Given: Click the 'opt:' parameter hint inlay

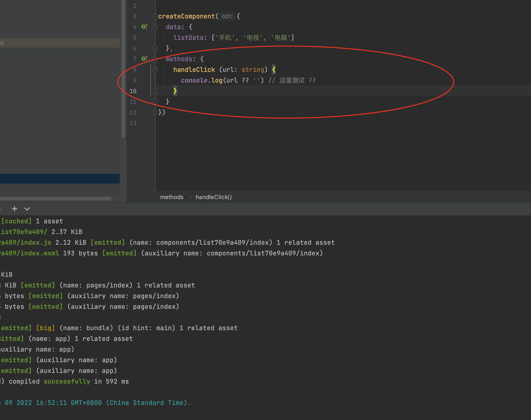Looking at the screenshot, I should click(227, 16).
